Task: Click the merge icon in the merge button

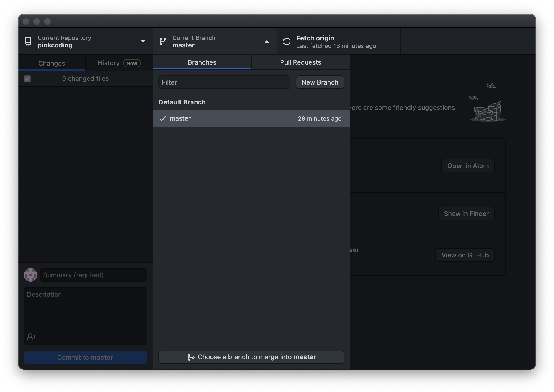Action: tap(191, 357)
